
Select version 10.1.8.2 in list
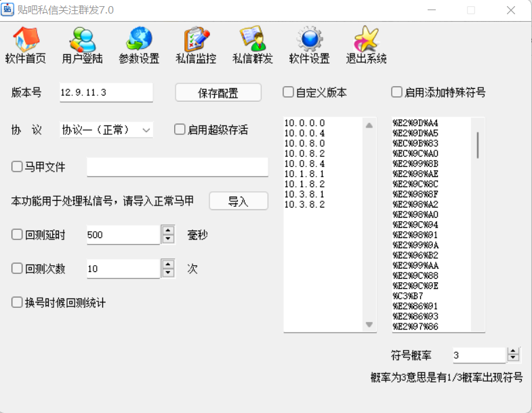(x=304, y=184)
